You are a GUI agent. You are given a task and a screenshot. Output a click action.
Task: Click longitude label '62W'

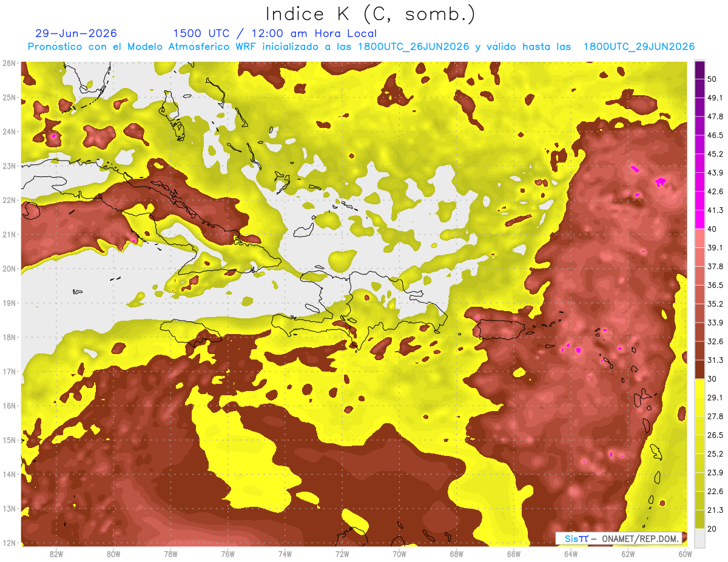628,554
